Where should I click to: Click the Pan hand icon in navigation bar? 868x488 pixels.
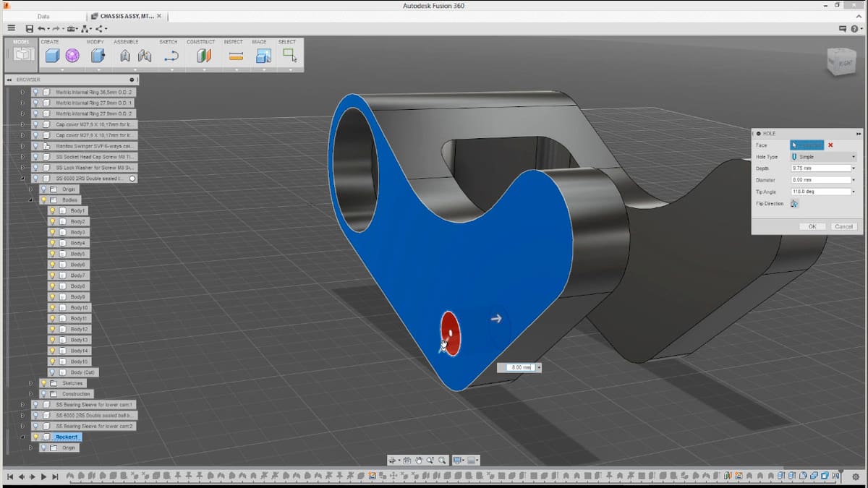coord(419,460)
